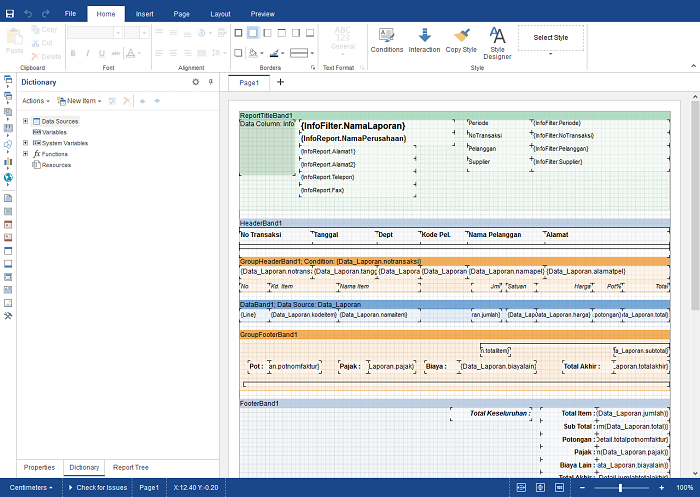This screenshot has height=497, width=700.
Task: Open the Actions menu button
Action: (x=36, y=101)
